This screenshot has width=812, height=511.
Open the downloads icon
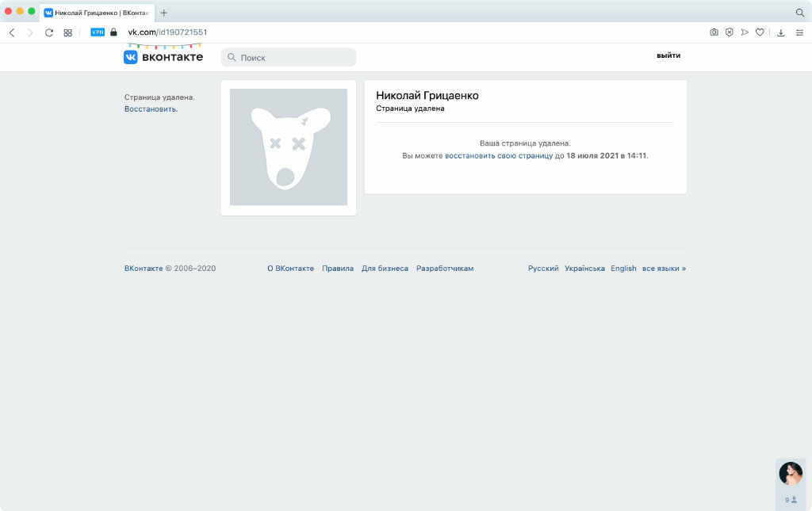[781, 32]
